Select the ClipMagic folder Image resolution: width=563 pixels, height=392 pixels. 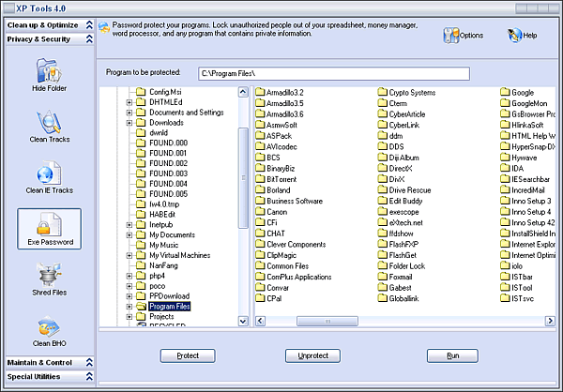pos(276,255)
